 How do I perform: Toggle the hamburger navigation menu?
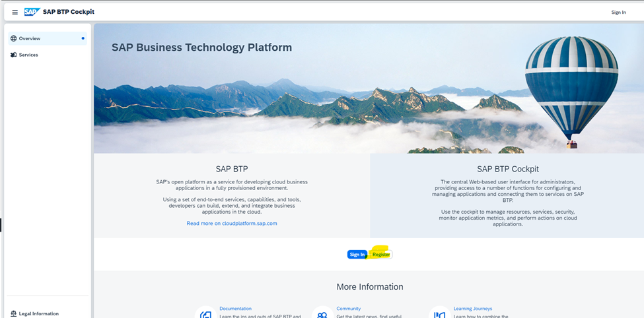click(15, 13)
